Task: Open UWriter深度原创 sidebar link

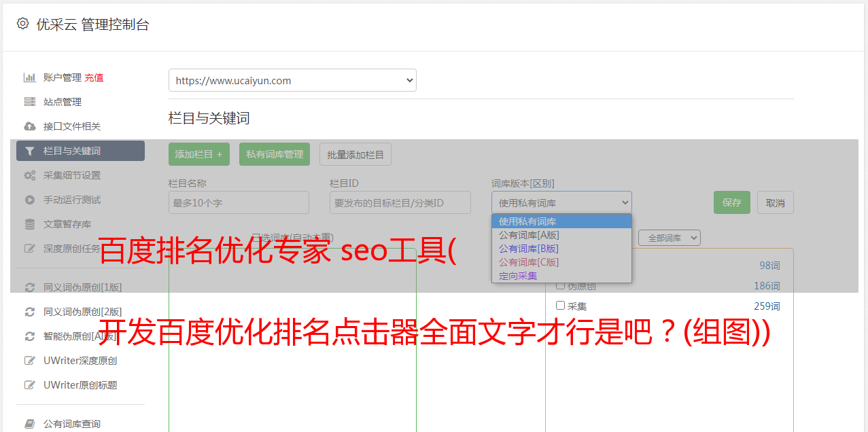Action: click(80, 361)
